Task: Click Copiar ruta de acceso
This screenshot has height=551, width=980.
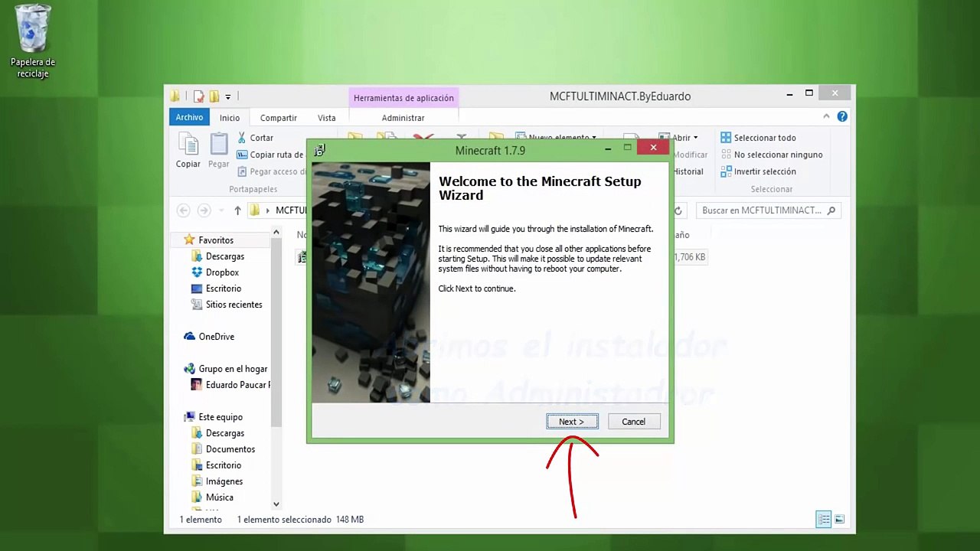Action: [270, 155]
